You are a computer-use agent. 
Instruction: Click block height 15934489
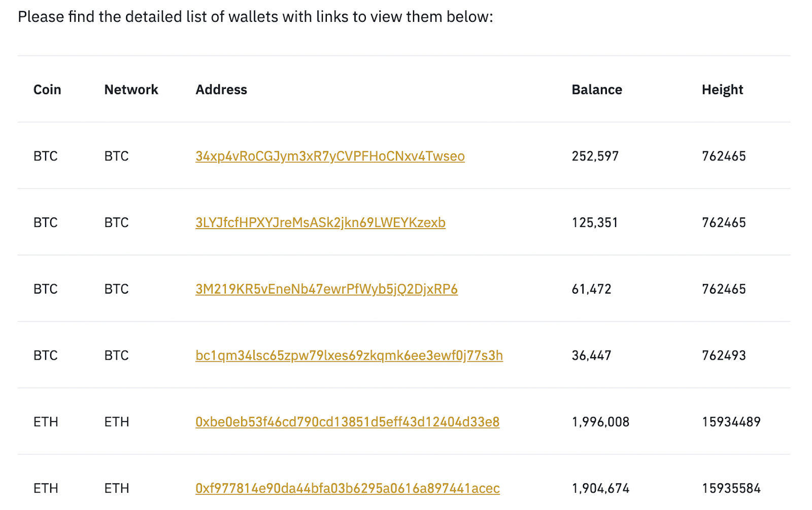click(731, 422)
